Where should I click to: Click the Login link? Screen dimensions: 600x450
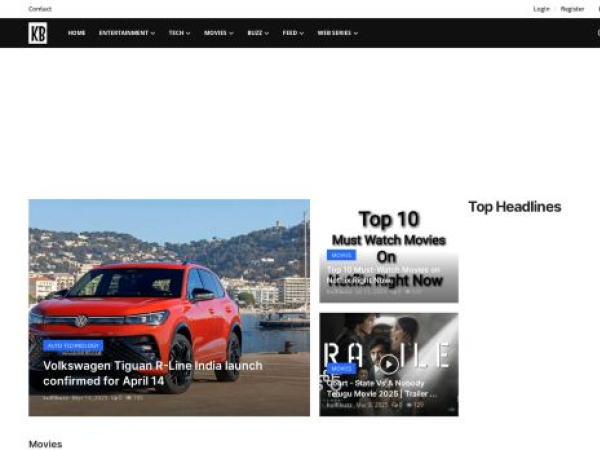(541, 9)
